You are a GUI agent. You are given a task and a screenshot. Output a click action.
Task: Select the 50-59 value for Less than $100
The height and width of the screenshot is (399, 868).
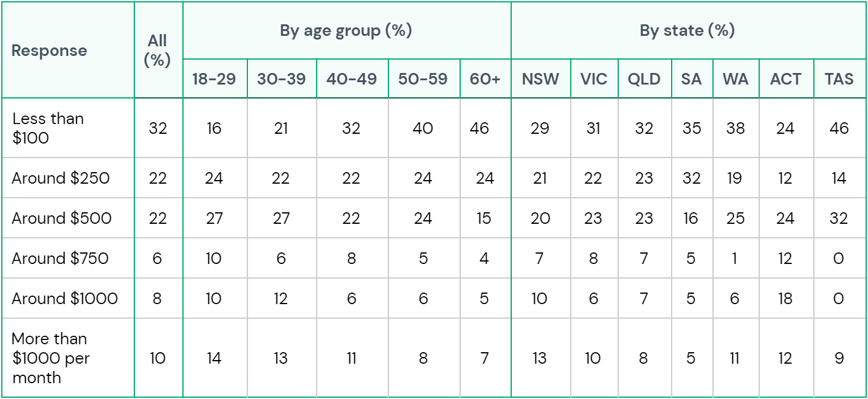[x=423, y=128]
